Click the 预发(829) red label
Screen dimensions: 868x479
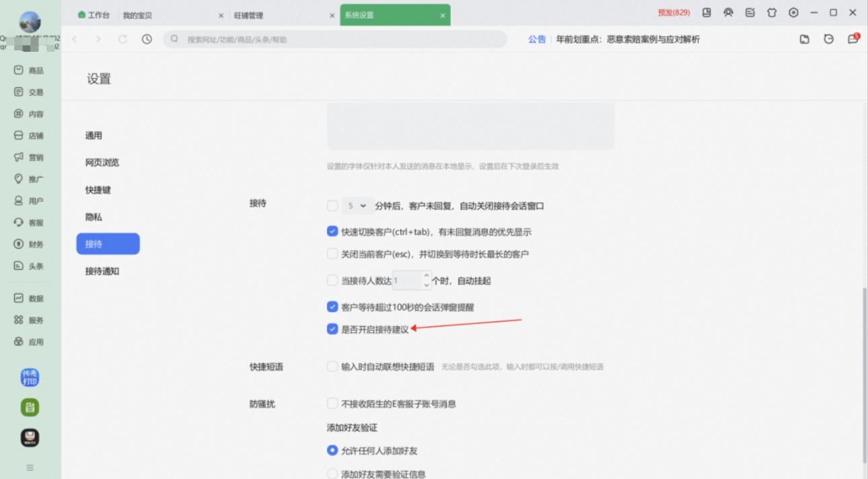pos(674,13)
